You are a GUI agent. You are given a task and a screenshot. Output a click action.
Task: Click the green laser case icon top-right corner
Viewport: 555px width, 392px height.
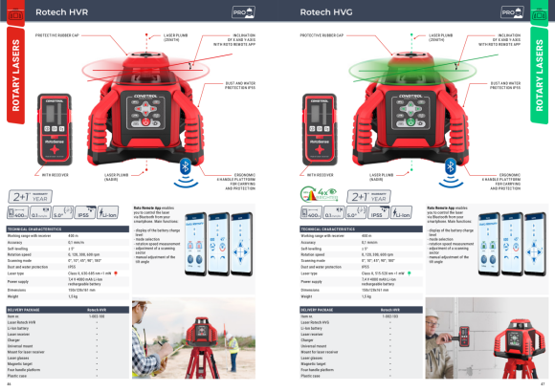[x=540, y=15]
